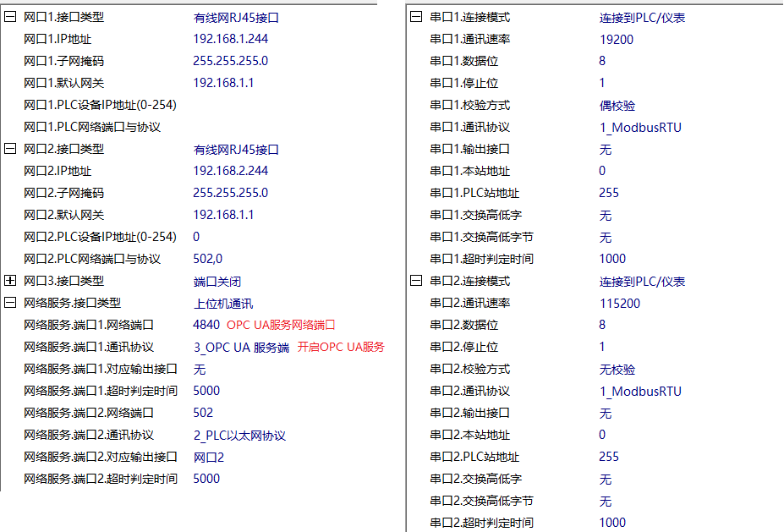Select the 串口1.通讯协议 value 1_ModbusRTU

pos(640,128)
